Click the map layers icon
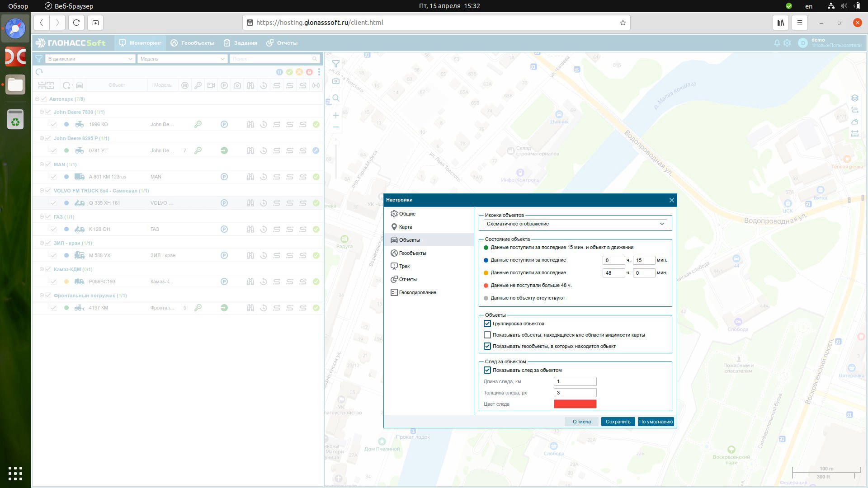The height and width of the screenshot is (488, 868). (x=854, y=98)
